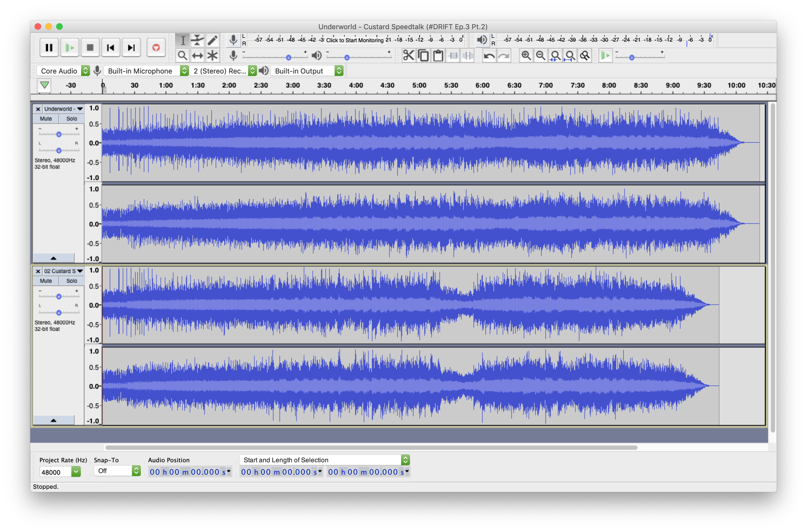Mute the Underworld track

(x=46, y=119)
